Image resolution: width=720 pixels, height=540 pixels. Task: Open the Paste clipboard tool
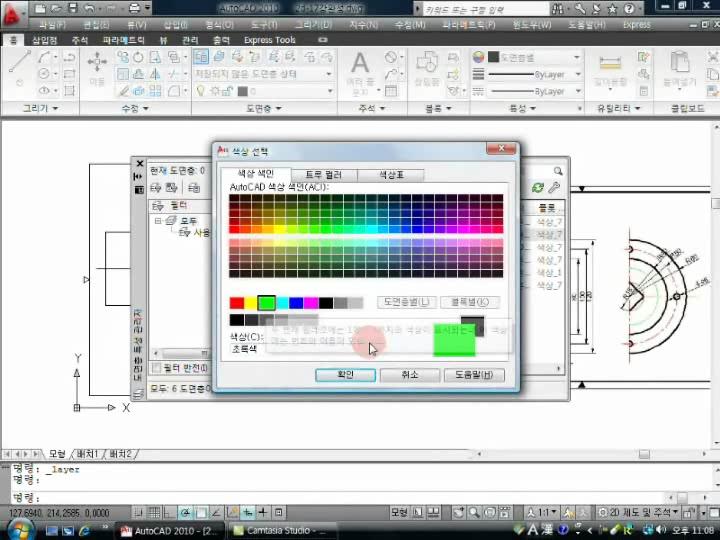click(680, 69)
